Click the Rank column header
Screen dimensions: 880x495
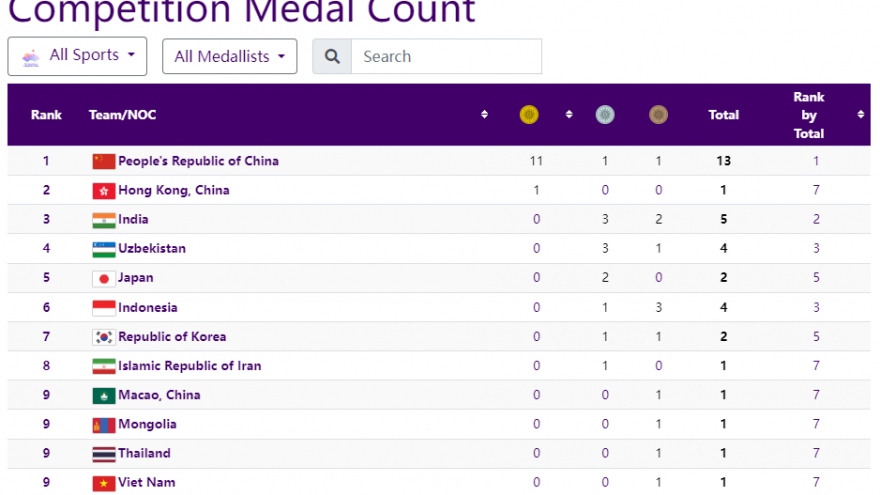tap(46, 115)
